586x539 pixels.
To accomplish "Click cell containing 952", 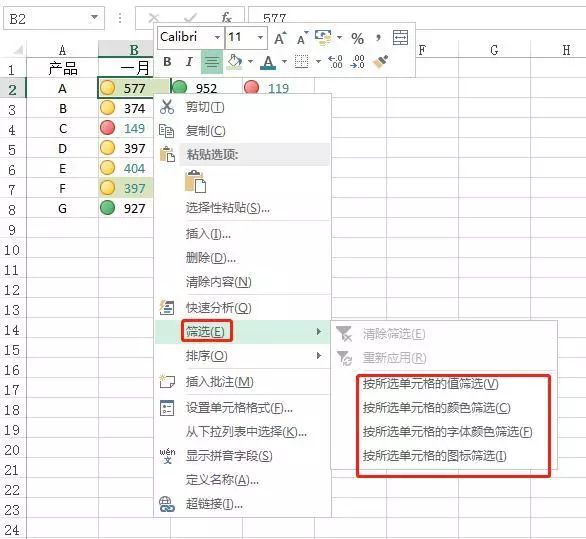I will coord(206,88).
